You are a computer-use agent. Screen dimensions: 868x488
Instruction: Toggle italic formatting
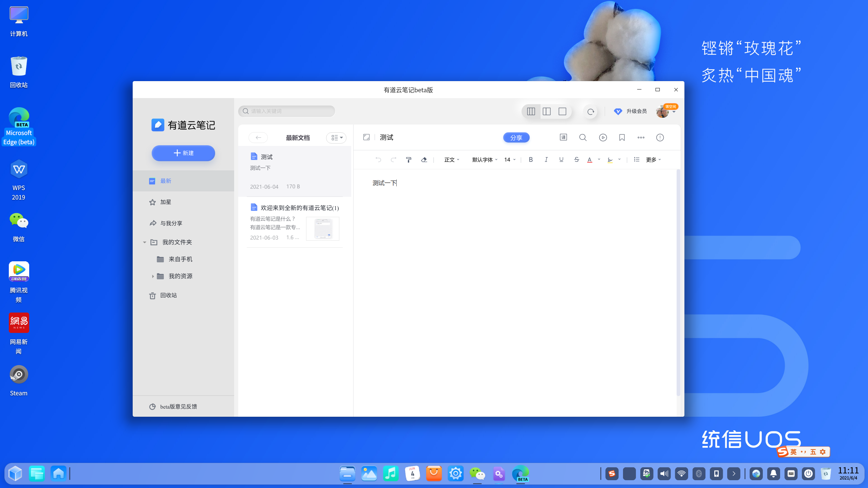pyautogui.click(x=546, y=159)
